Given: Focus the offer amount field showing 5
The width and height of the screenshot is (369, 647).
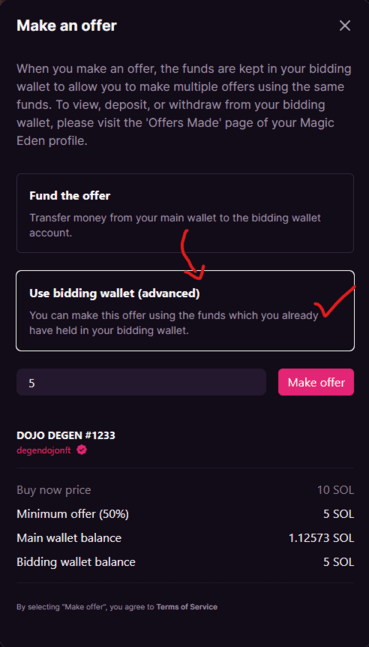Looking at the screenshot, I should [141, 382].
